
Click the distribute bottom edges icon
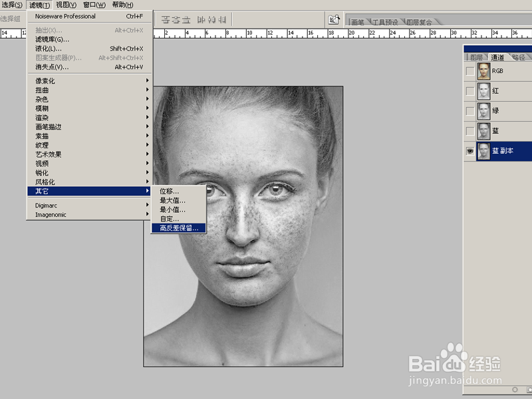(186, 20)
